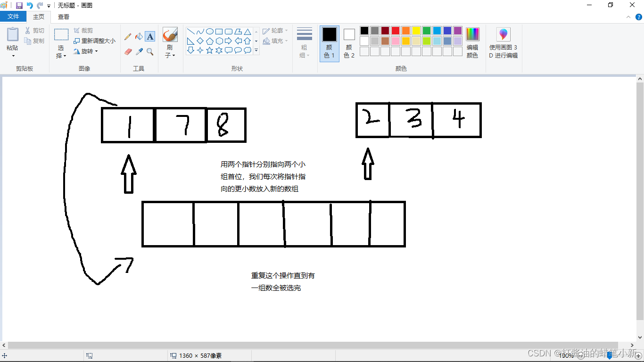The height and width of the screenshot is (362, 644).
Task: Select the Magnifier tool
Action: point(150,51)
